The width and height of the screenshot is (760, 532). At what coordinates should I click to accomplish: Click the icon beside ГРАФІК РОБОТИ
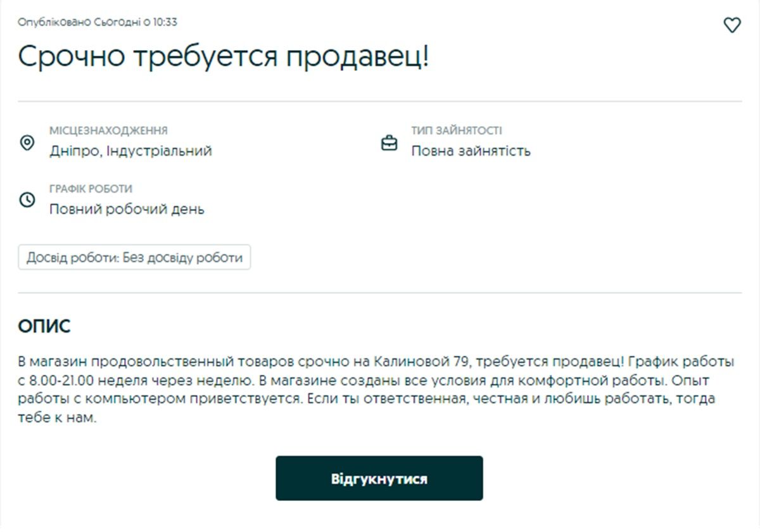click(x=27, y=201)
